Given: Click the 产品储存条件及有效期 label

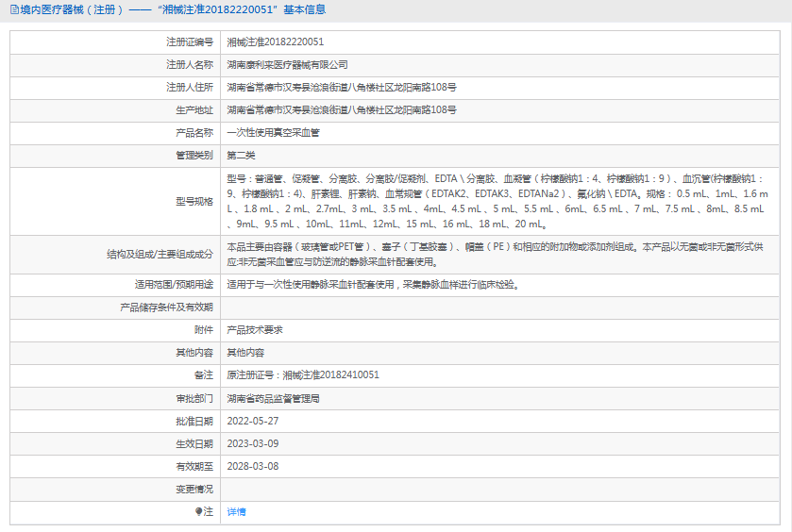Looking at the screenshot, I should pos(167,308).
